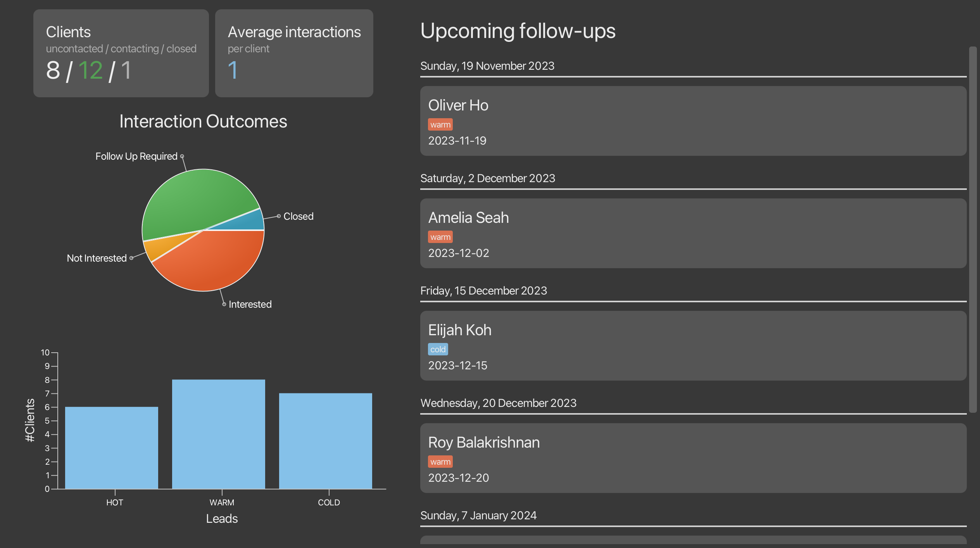Toggle the warm tag on Amelia Seah
This screenshot has height=548, width=980.
pyautogui.click(x=440, y=236)
